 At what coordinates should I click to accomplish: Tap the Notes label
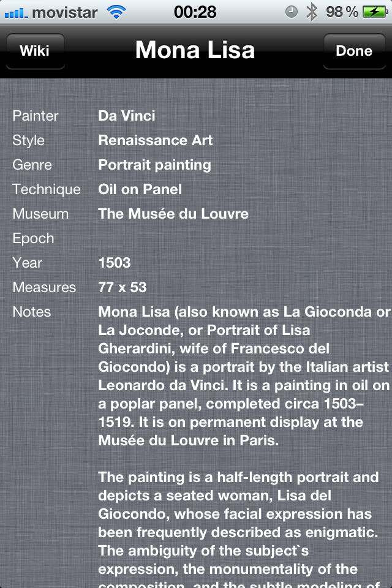point(32,312)
